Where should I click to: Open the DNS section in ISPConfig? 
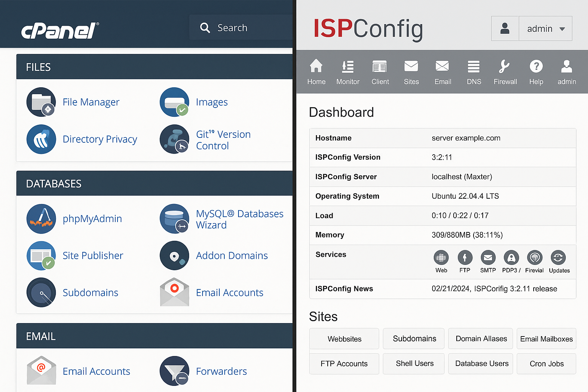point(474,71)
